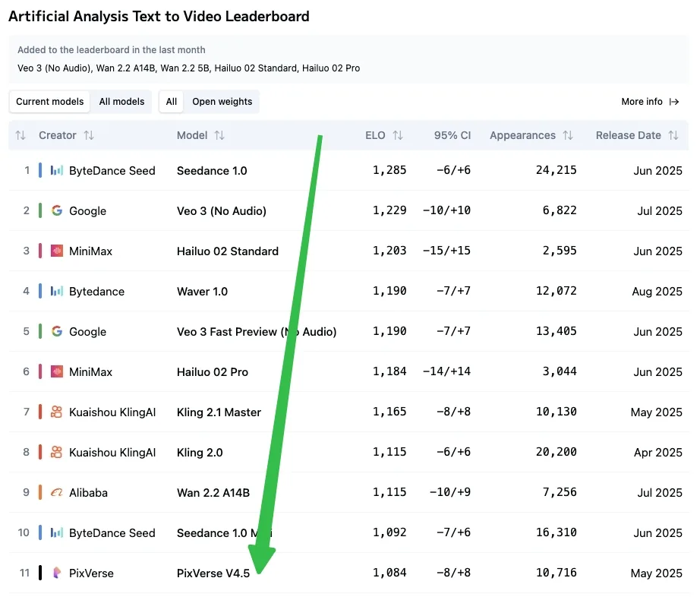This screenshot has height=597, width=700.
Task: Click the More info arrow icon
Action: pos(674,102)
